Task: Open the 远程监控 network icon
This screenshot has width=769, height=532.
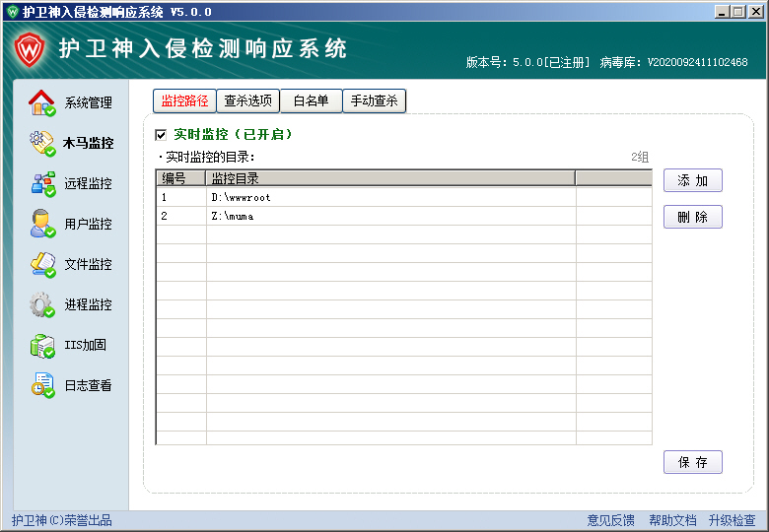Action: tap(41, 183)
